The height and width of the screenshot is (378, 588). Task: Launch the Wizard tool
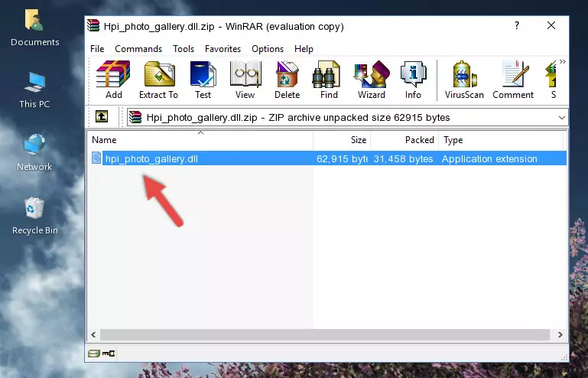(x=372, y=80)
